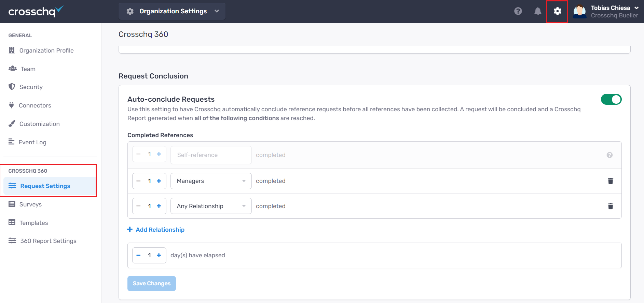Image resolution: width=644 pixels, height=303 pixels.
Task: Click the CROSSCHQ 360 sidebar section label
Action: point(28,171)
